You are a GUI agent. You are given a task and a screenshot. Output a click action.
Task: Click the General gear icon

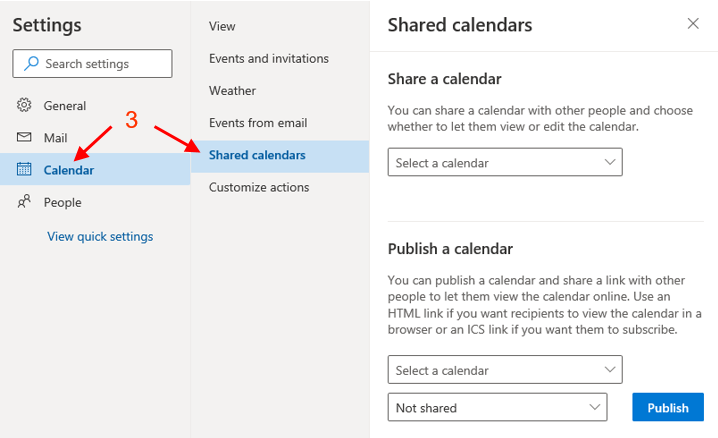pyautogui.click(x=25, y=105)
